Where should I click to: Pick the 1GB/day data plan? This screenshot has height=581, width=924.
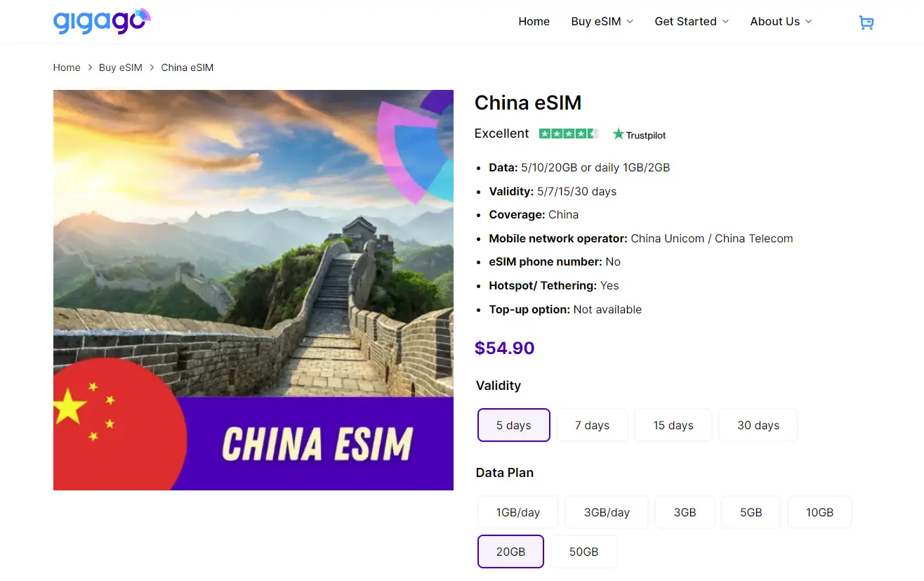[x=518, y=512]
